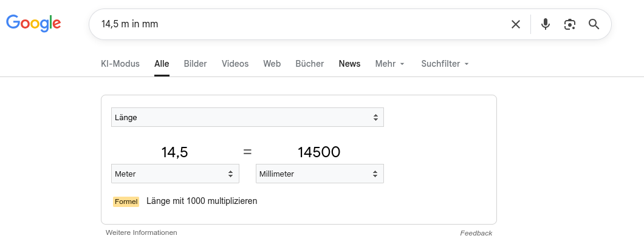Go to the Bücher tab

[310, 64]
